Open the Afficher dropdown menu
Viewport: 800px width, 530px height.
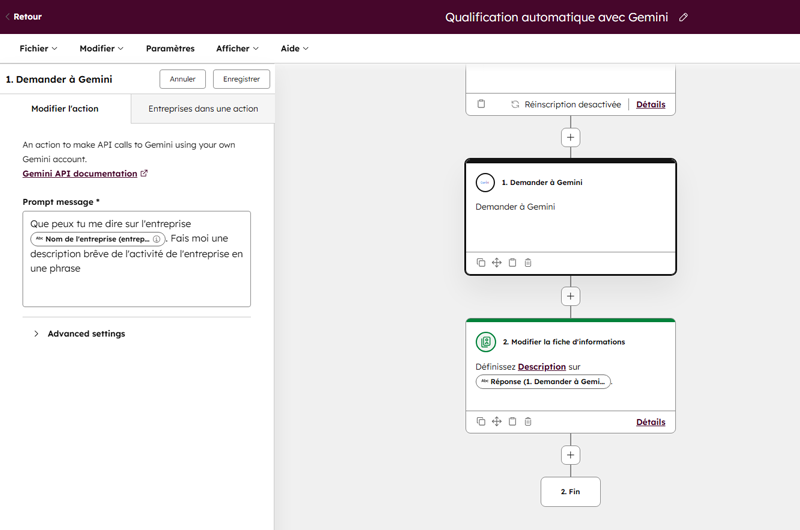[x=237, y=48]
